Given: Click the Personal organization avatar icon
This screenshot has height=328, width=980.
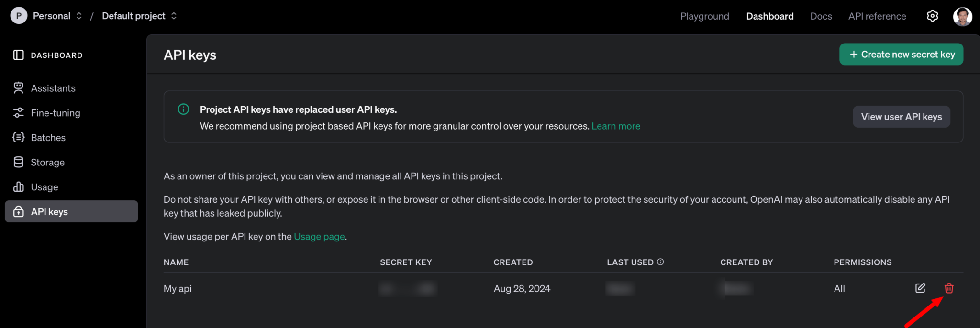Looking at the screenshot, I should point(19,16).
